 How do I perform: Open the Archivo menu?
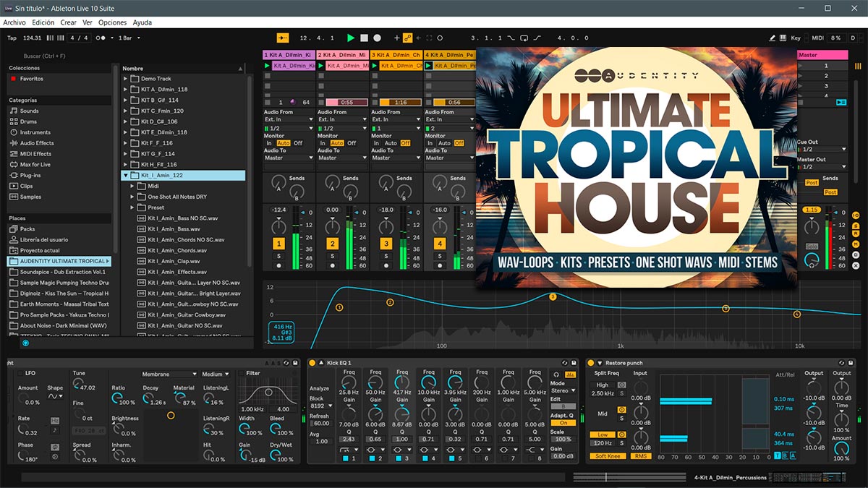coord(14,22)
